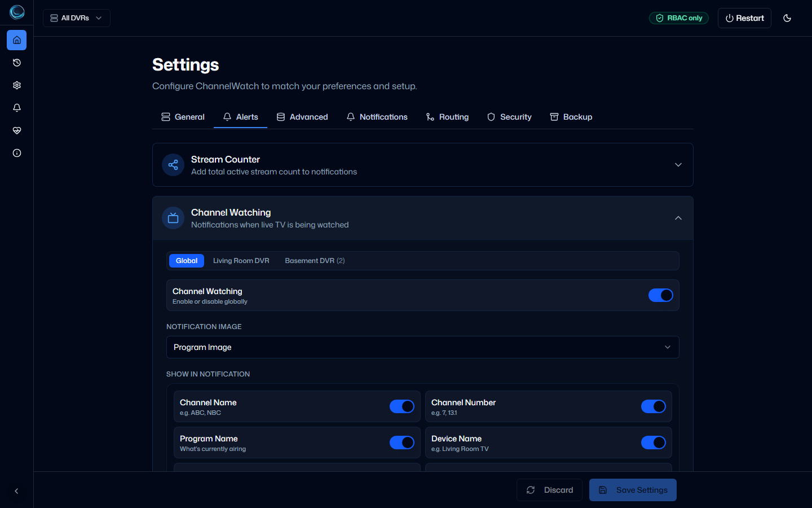Click the Discard button

click(x=549, y=490)
